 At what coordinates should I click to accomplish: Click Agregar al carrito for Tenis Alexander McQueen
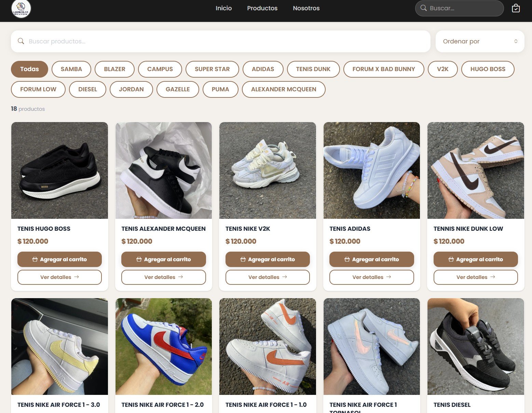click(163, 259)
